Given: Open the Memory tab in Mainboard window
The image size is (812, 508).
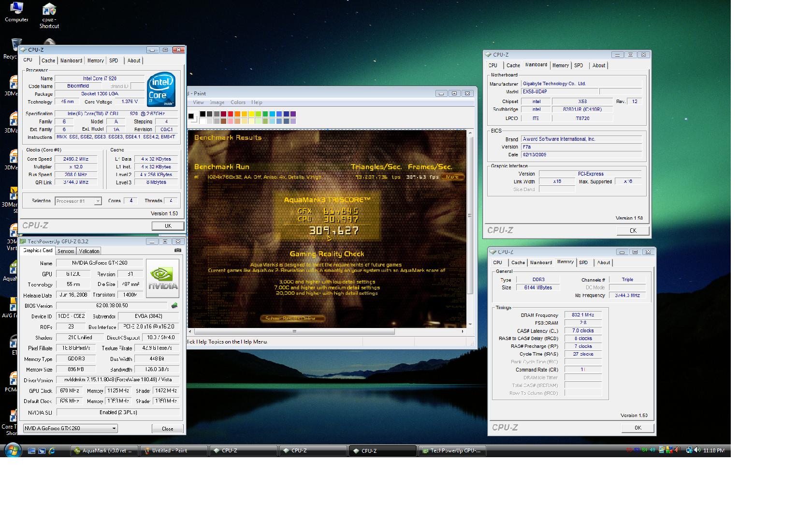Looking at the screenshot, I should 561,65.
